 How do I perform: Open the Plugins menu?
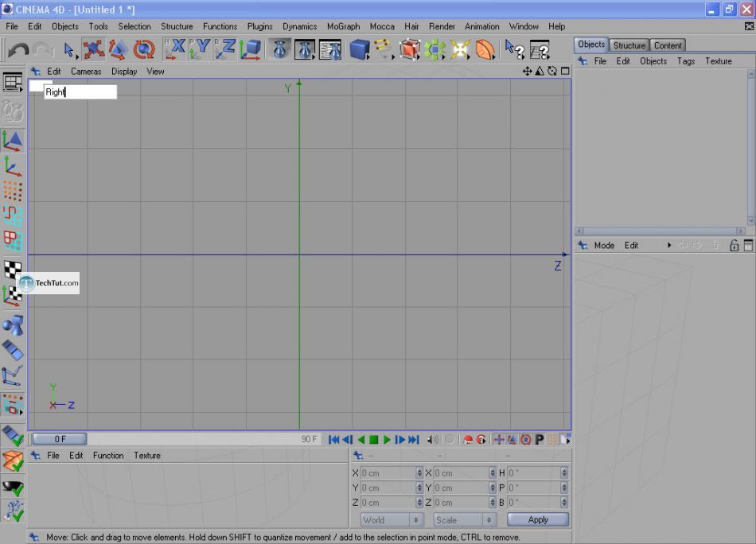(x=260, y=26)
